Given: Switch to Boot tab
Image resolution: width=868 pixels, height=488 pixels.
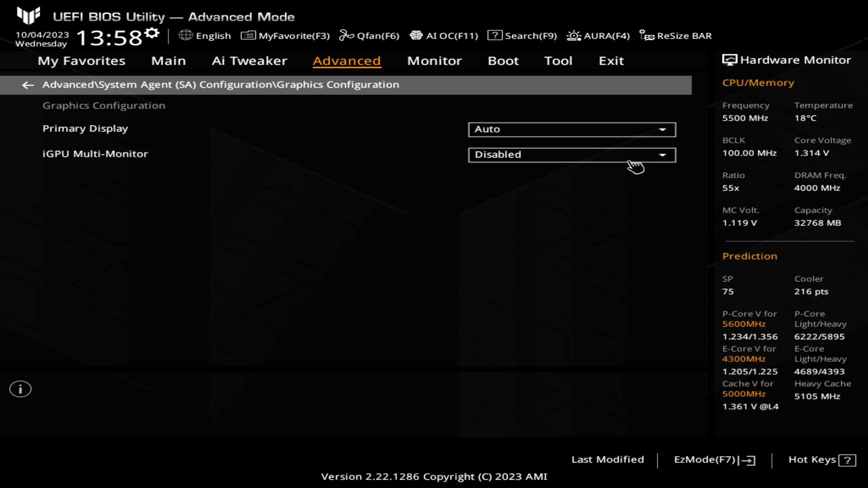Looking at the screenshot, I should coord(503,61).
